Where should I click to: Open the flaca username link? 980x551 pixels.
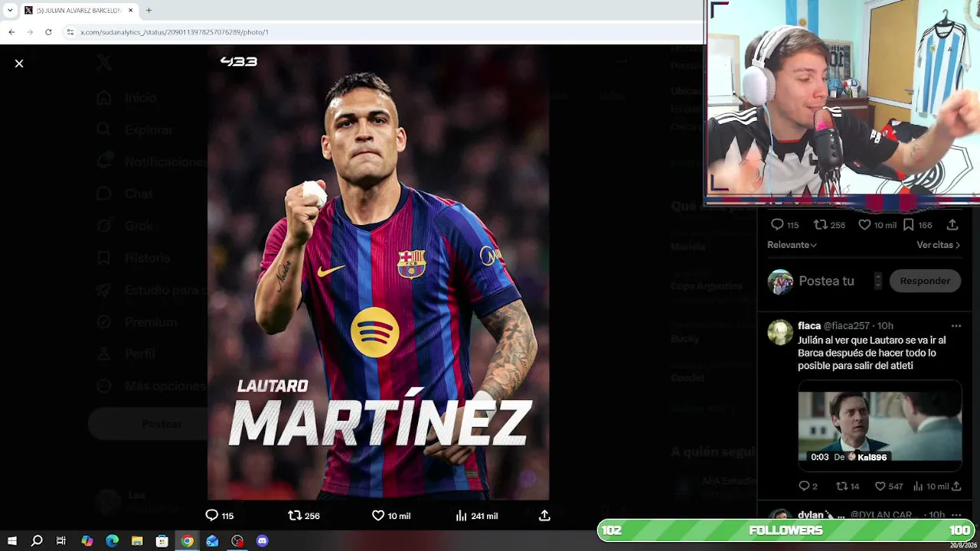[x=809, y=326]
